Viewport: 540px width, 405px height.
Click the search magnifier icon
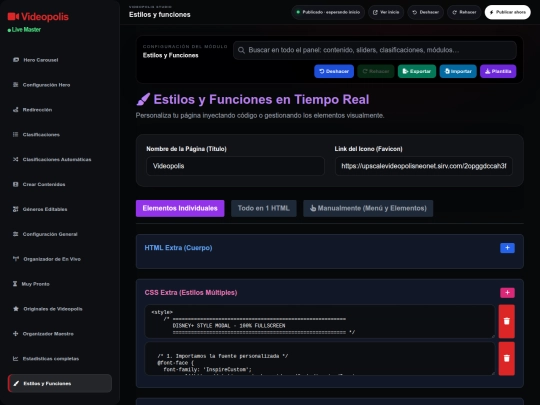[x=241, y=50]
